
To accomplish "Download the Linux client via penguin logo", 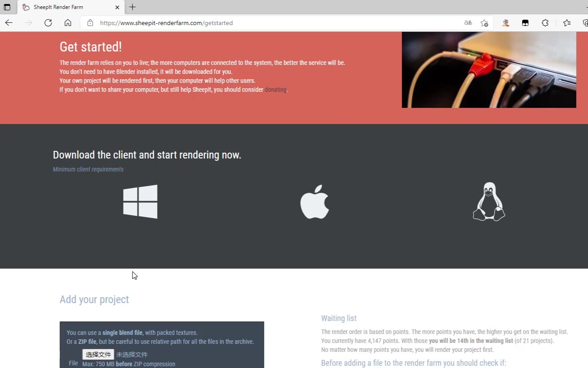I will [489, 201].
